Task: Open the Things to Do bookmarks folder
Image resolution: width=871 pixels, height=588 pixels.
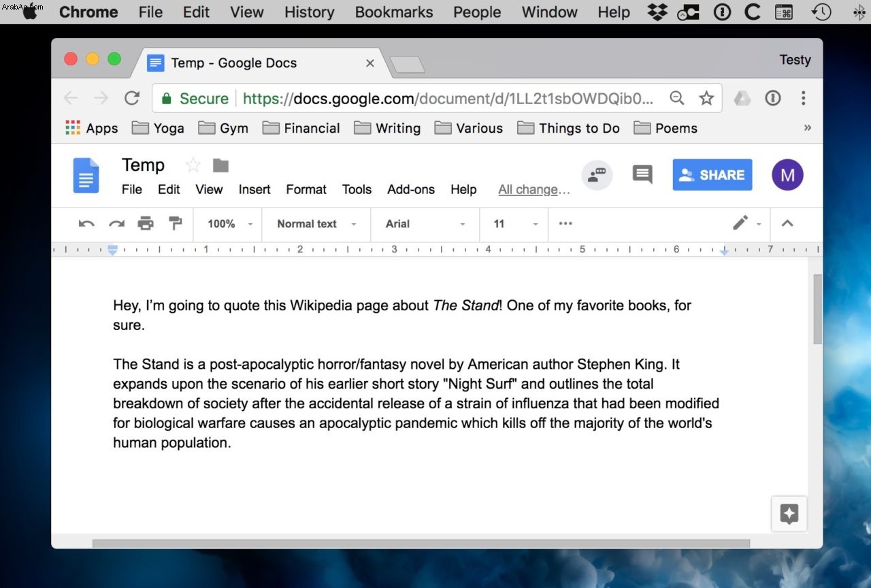Action: pyautogui.click(x=568, y=128)
